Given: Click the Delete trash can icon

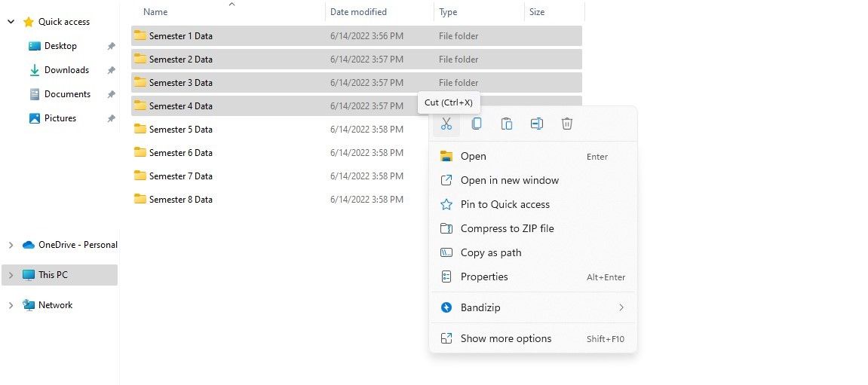Looking at the screenshot, I should 567,124.
